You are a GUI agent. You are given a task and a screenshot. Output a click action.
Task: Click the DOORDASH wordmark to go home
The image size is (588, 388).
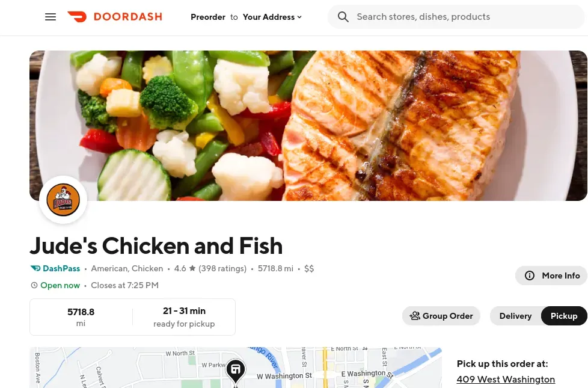coord(128,17)
